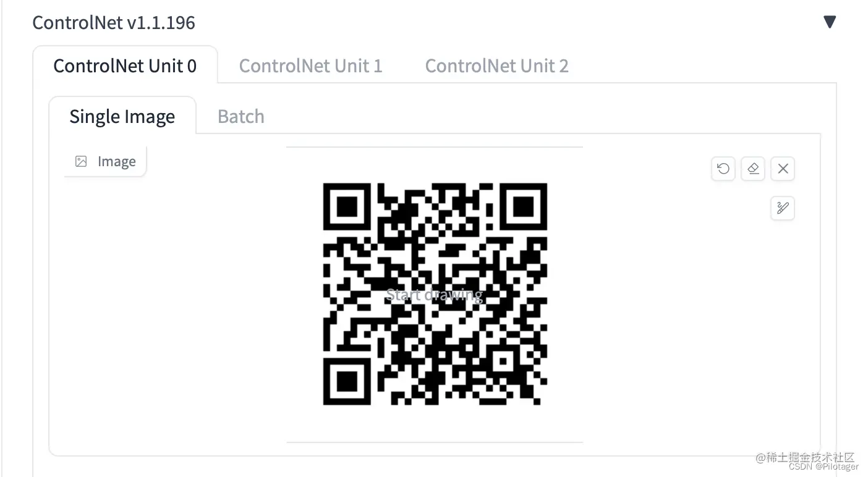Click the Image label text
Screen dimensions: 868x477
pos(117,161)
